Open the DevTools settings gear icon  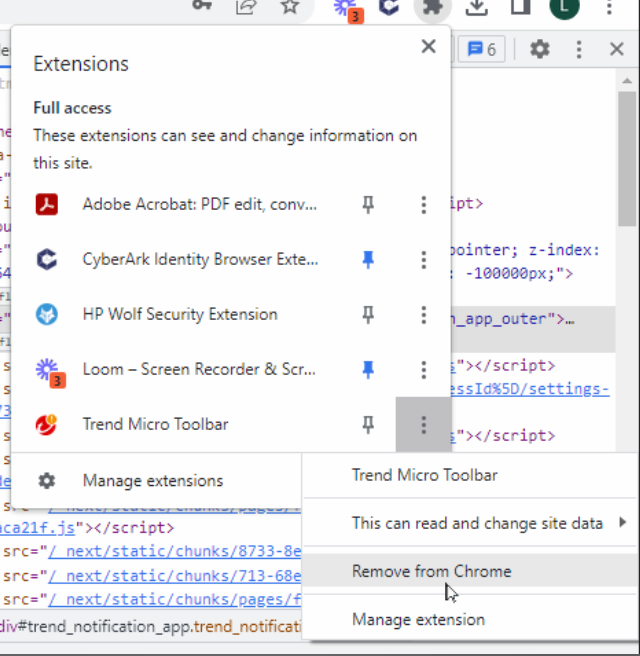540,49
